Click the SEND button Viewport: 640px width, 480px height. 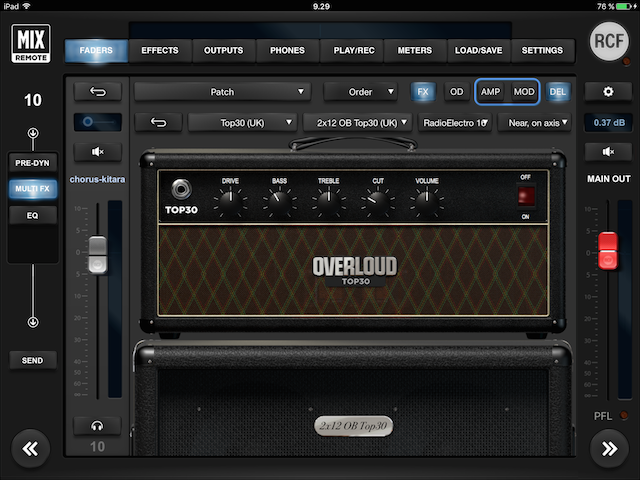(32, 360)
